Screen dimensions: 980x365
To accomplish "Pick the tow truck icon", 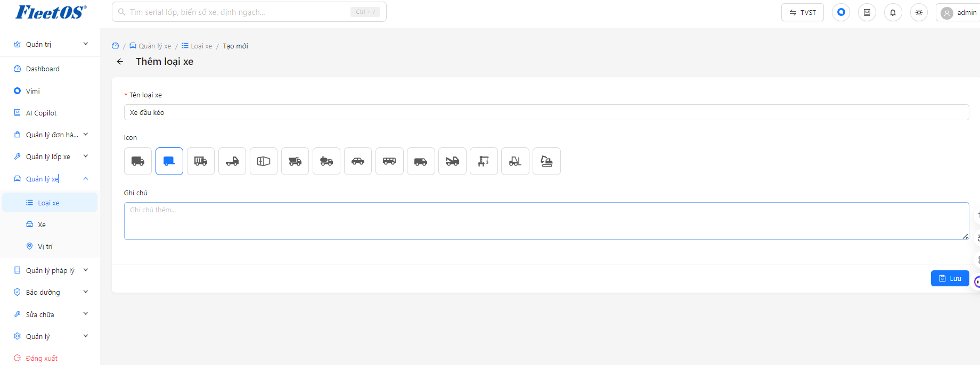I will (452, 161).
